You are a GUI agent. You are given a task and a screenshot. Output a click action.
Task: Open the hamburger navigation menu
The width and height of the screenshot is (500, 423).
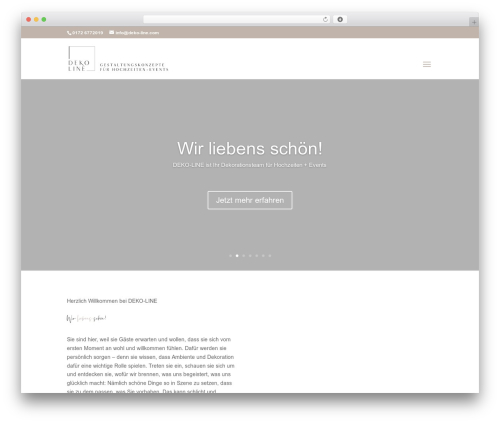(427, 64)
